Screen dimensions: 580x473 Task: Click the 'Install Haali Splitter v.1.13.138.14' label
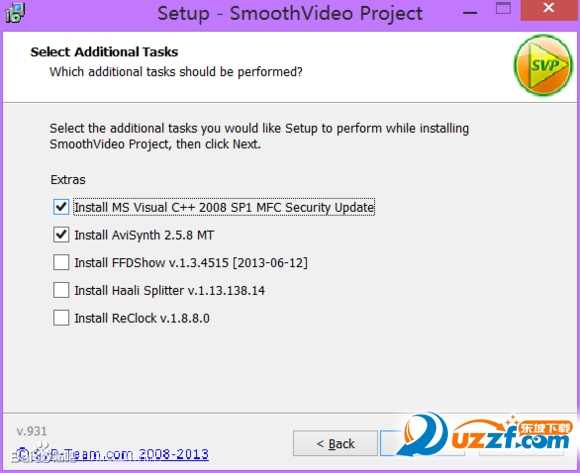(169, 291)
